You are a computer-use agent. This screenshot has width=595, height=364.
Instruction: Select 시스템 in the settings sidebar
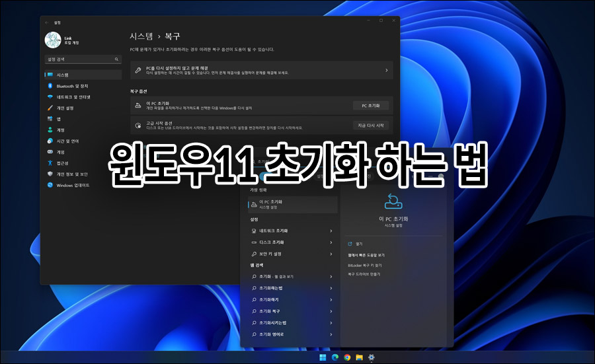pos(83,75)
